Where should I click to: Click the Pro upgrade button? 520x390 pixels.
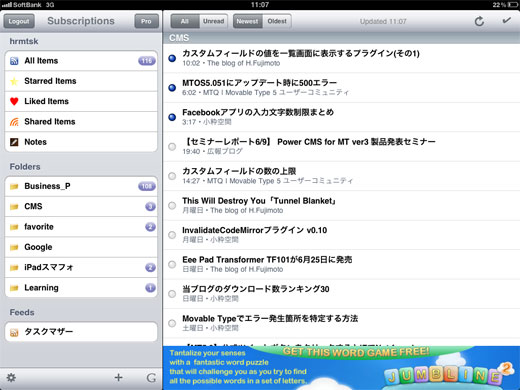tap(146, 21)
